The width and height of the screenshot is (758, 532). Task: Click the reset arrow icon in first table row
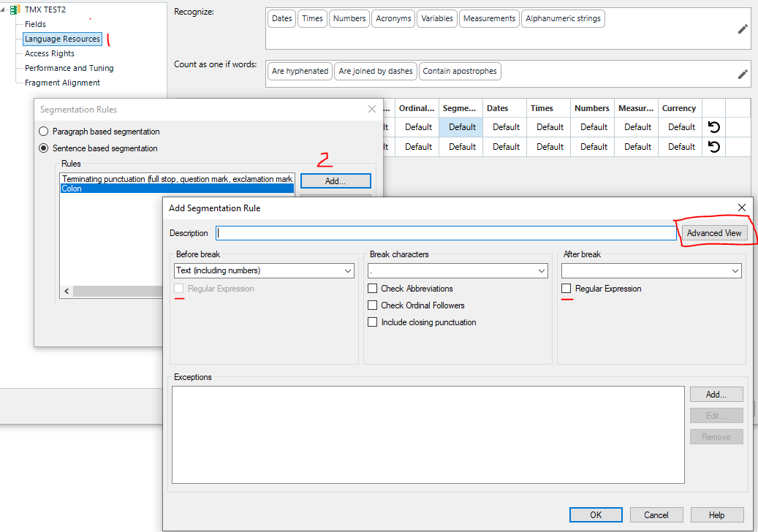tap(713, 127)
